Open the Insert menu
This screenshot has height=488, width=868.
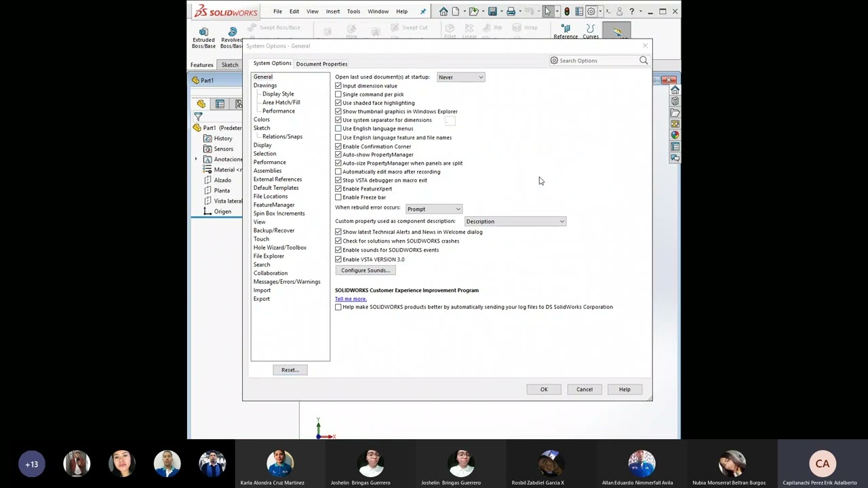(x=333, y=12)
